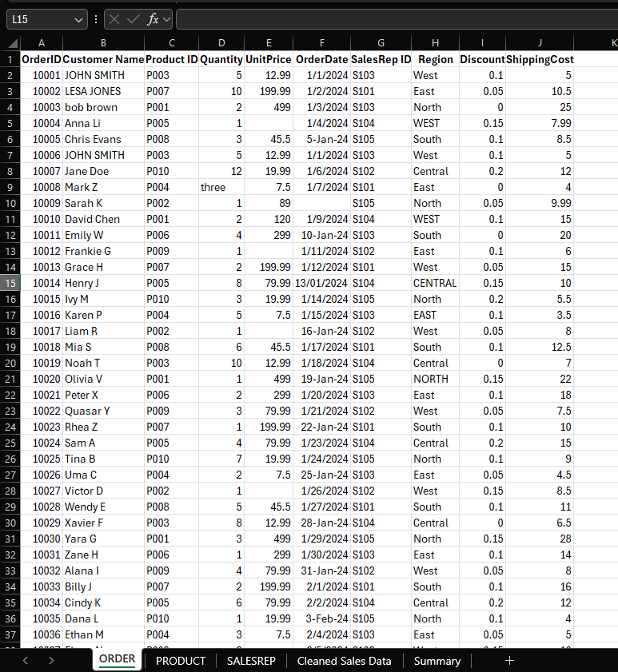Select row 9 header
618x672 pixels.
10,187
